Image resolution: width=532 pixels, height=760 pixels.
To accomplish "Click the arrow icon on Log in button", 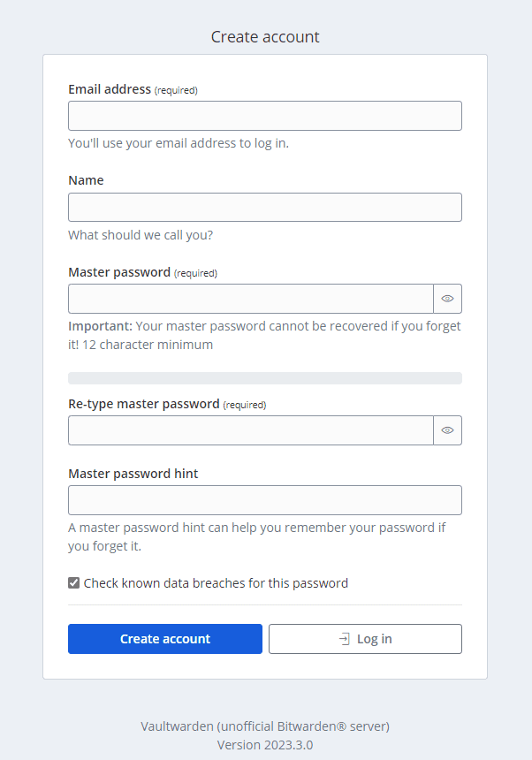I will (x=345, y=639).
